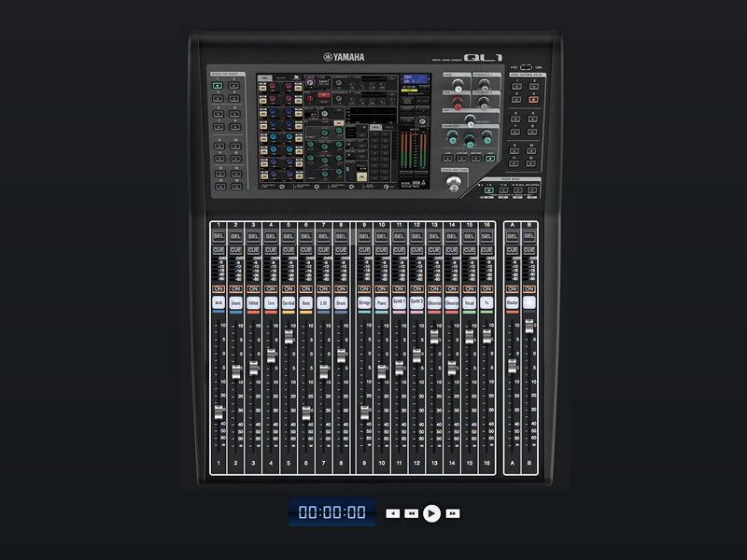Click the 00:00:00 time counter display
Screen dimensions: 747x560
click(332, 512)
